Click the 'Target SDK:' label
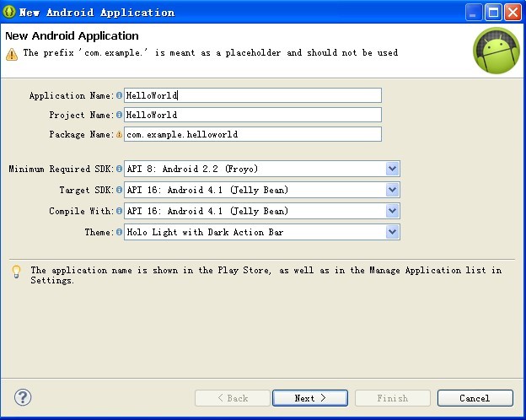526x420 pixels. pos(87,190)
